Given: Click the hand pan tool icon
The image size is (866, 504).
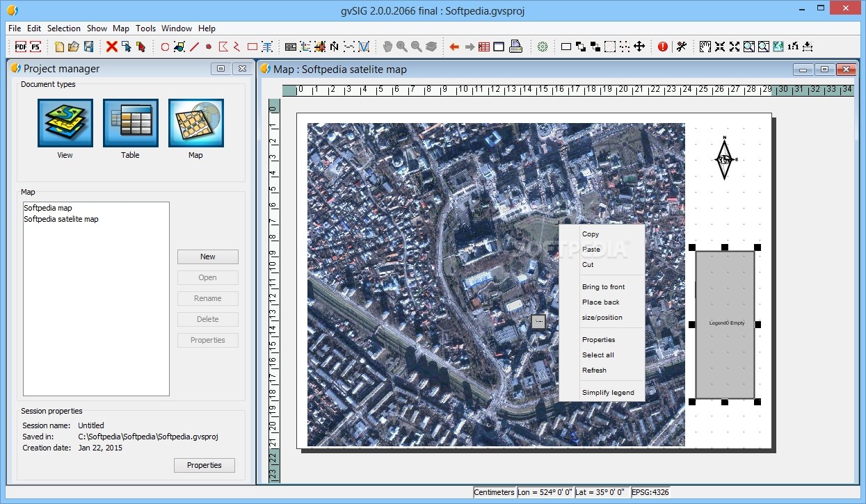Looking at the screenshot, I should (387, 47).
